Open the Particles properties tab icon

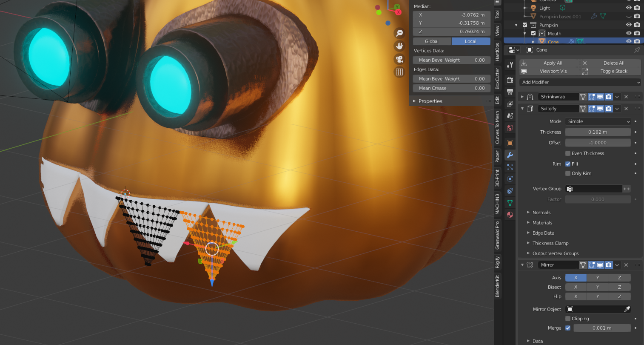(x=510, y=167)
